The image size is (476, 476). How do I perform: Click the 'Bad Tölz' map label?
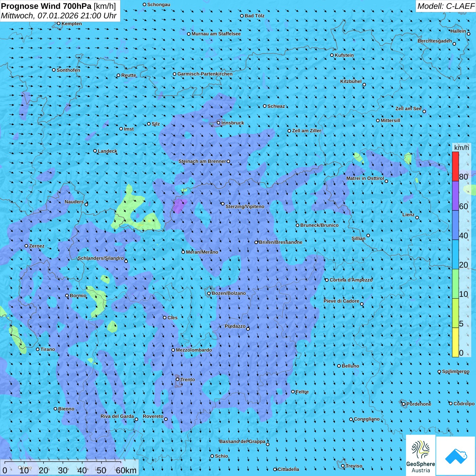point(254,16)
